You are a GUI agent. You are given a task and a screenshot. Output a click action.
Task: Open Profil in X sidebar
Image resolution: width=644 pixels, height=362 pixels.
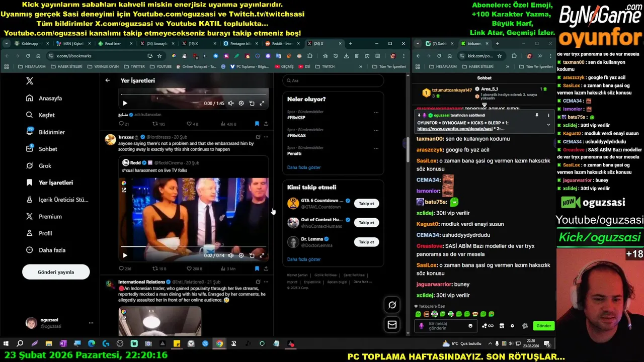(x=39, y=233)
